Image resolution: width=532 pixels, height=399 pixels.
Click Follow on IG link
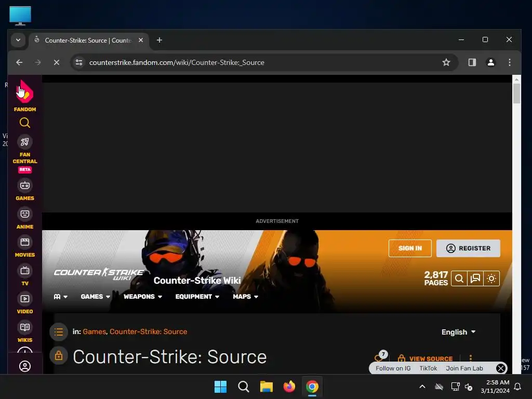(393, 368)
